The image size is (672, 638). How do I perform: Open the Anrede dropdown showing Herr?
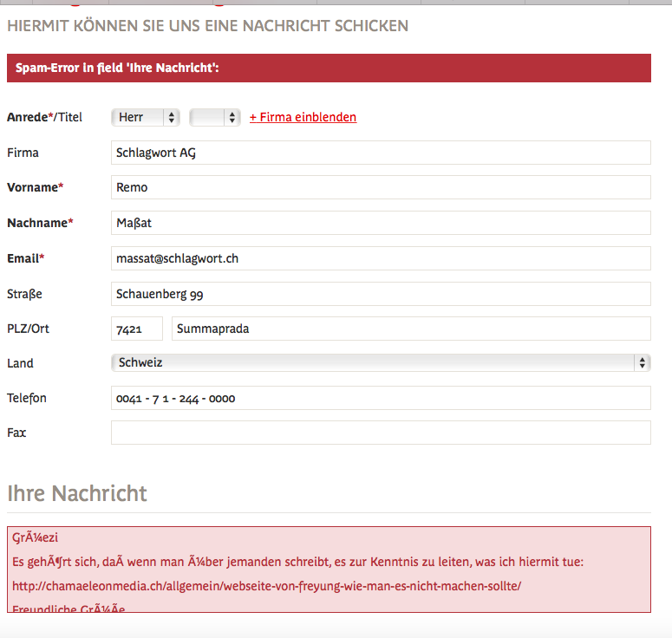click(x=146, y=117)
